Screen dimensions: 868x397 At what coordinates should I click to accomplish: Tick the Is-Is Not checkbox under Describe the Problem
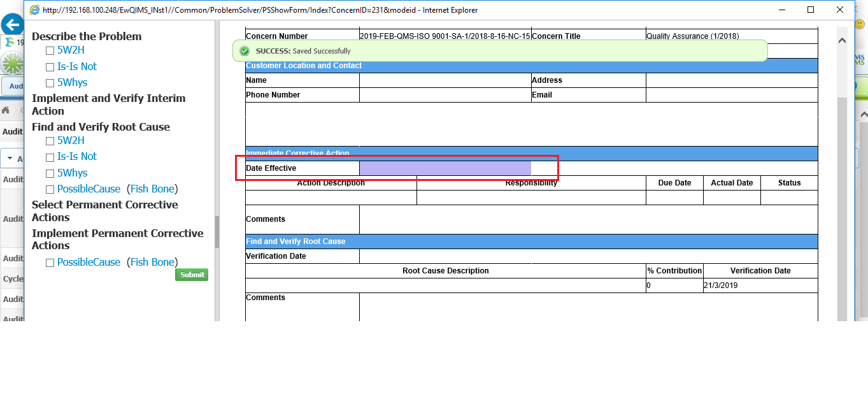click(50, 67)
